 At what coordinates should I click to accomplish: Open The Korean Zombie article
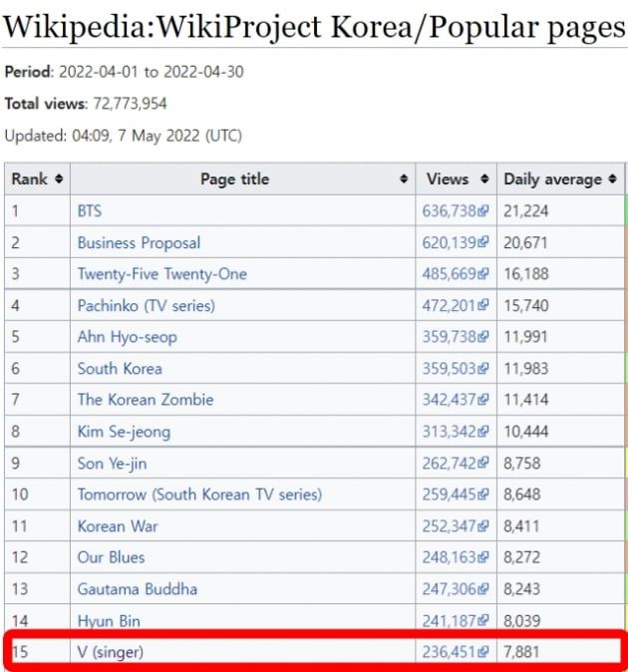pos(146,400)
